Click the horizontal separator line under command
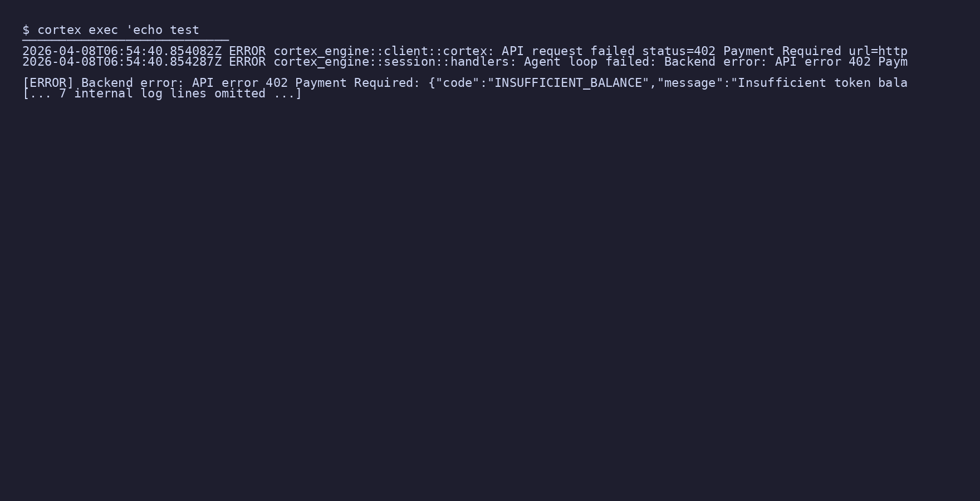Image resolution: width=980 pixels, height=501 pixels. (126, 40)
